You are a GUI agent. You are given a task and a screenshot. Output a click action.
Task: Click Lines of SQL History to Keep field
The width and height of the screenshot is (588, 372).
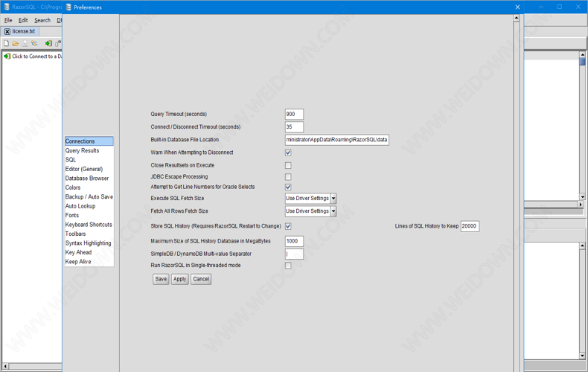(x=470, y=226)
